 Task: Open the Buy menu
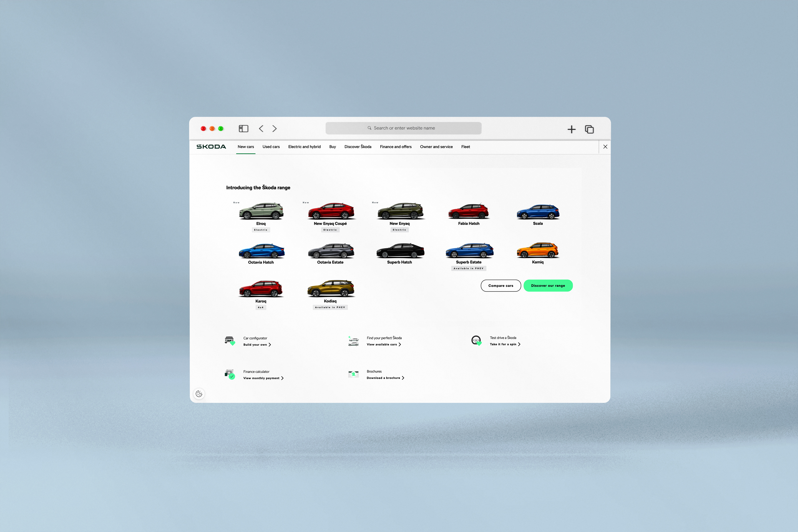pyautogui.click(x=332, y=147)
